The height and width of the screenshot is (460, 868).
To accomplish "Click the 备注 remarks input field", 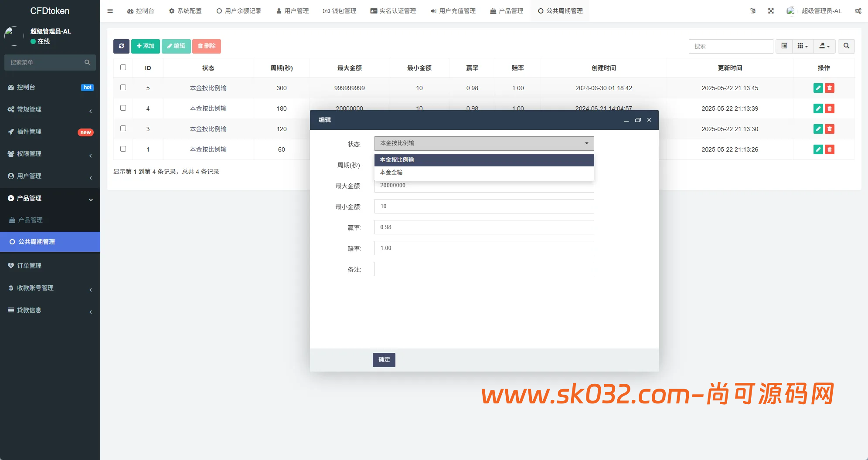I will click(484, 269).
